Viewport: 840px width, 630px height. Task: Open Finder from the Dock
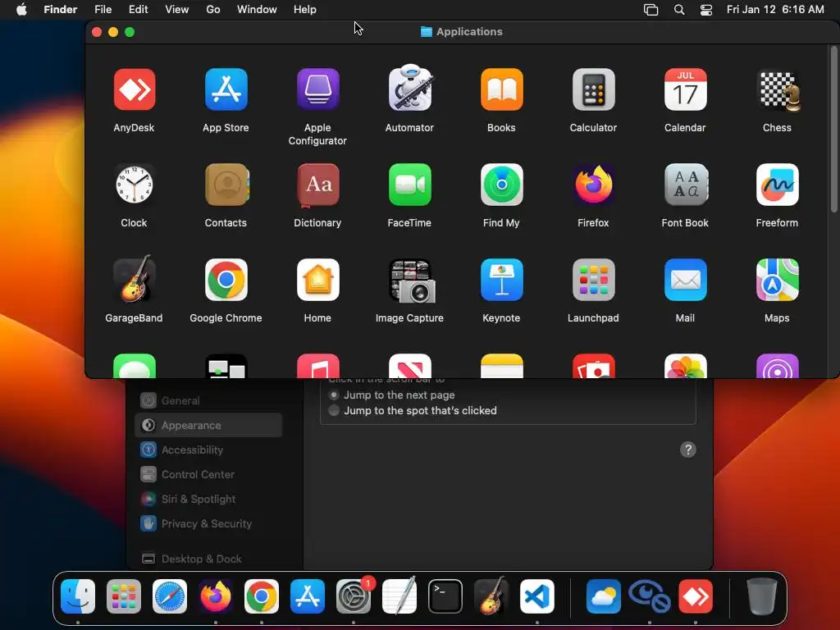pos(78,596)
